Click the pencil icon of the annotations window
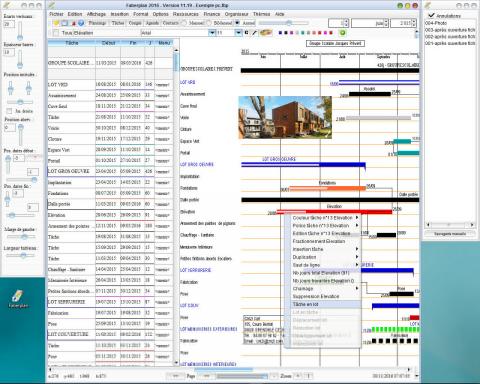This screenshot has height=384, width=480. click(428, 5)
